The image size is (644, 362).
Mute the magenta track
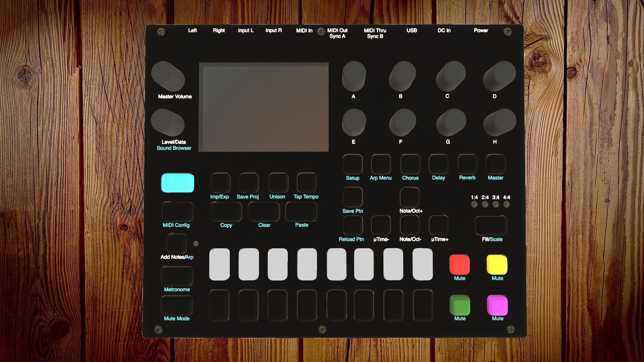tap(497, 305)
